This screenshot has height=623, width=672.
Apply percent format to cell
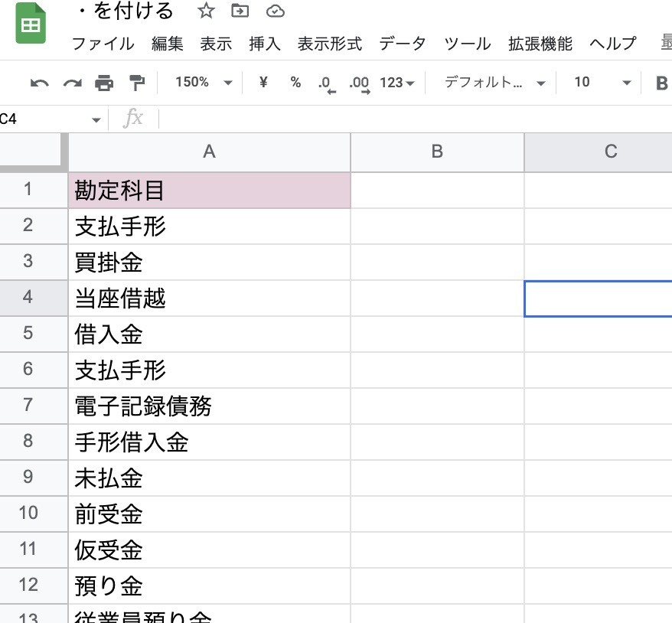[295, 83]
